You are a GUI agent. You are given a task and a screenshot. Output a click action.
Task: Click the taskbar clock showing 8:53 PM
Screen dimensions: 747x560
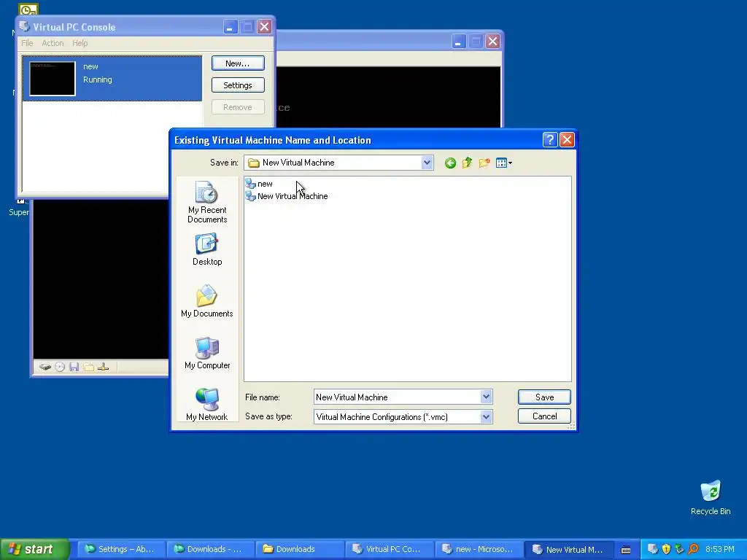[x=720, y=549]
